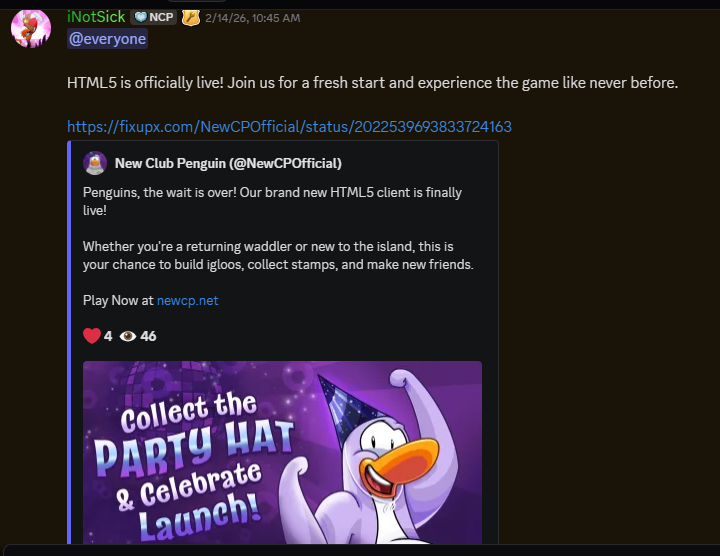Click the heart icon inside the NCP tag
720x556 pixels.
coord(141,17)
